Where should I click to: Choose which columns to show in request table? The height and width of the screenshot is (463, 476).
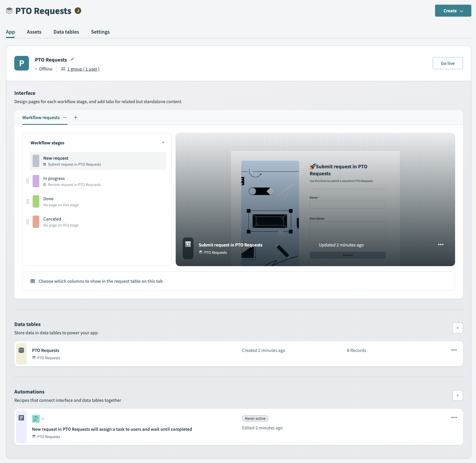click(101, 281)
